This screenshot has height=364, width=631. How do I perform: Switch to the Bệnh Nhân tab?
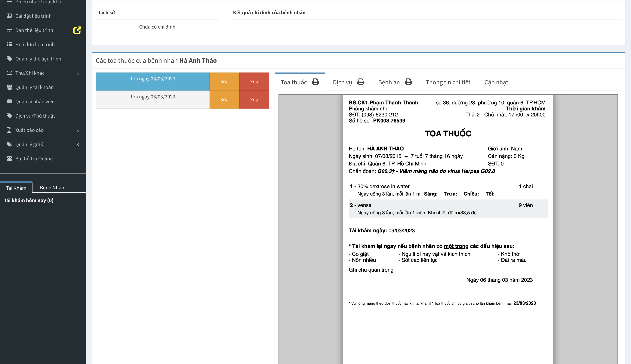tap(52, 187)
